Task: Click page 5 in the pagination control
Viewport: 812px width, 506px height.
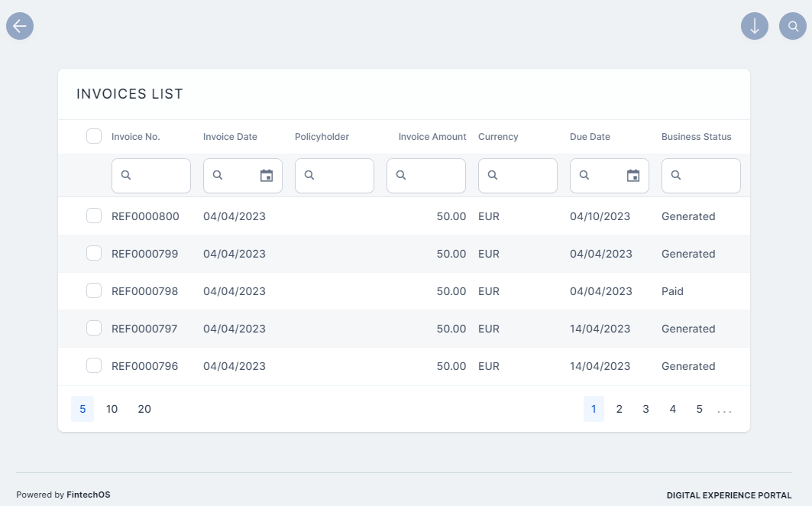Action: click(x=699, y=409)
